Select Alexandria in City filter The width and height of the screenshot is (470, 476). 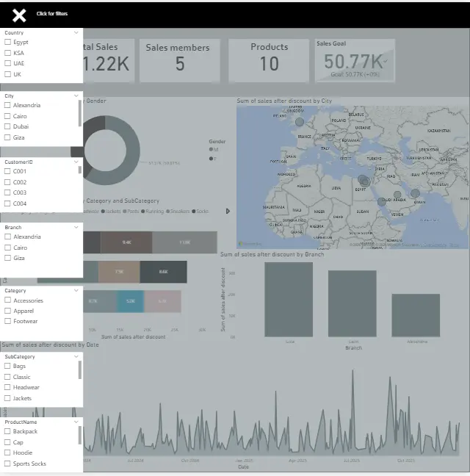(7, 105)
